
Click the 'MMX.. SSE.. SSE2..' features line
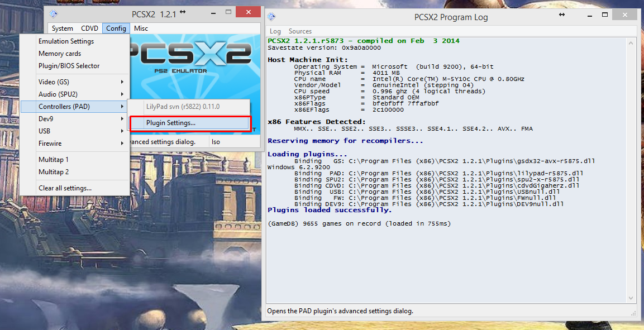pos(413,129)
